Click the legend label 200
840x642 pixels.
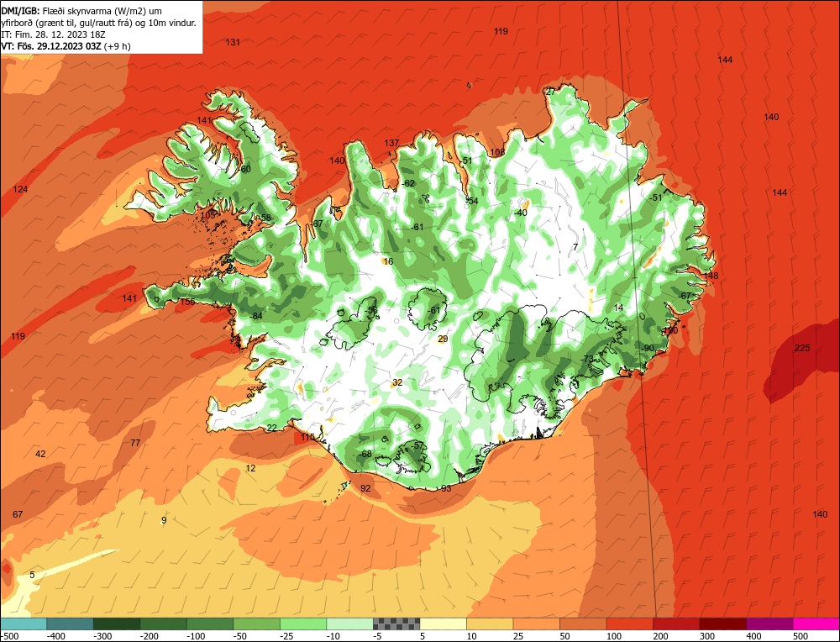(x=661, y=636)
